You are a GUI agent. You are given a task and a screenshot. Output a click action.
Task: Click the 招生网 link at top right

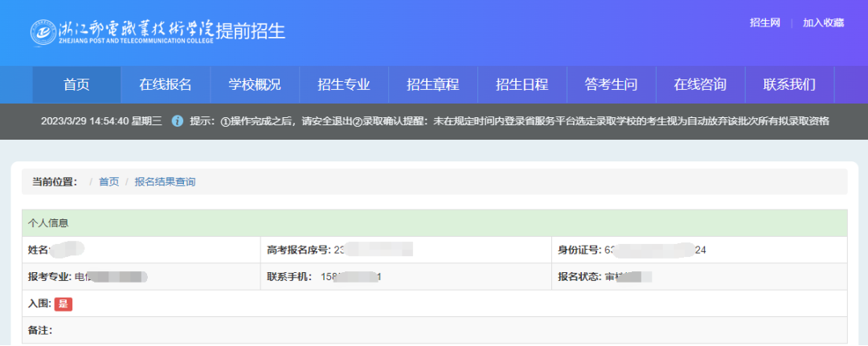[765, 22]
